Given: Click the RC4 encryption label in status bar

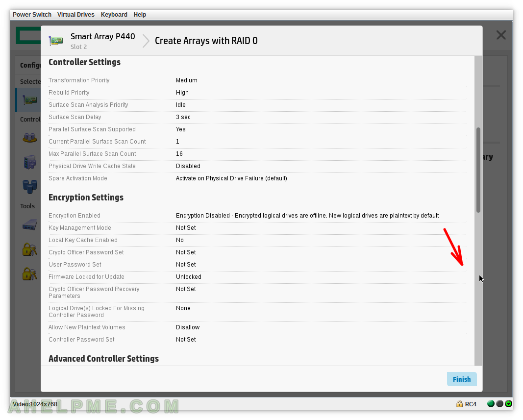Looking at the screenshot, I should click(x=471, y=404).
